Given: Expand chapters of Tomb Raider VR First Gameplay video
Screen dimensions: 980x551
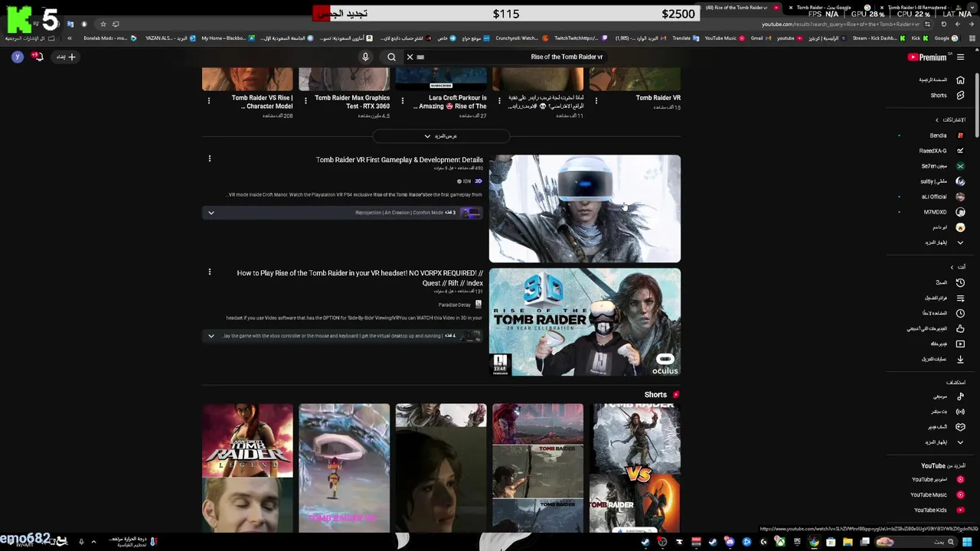Looking at the screenshot, I should tap(211, 213).
